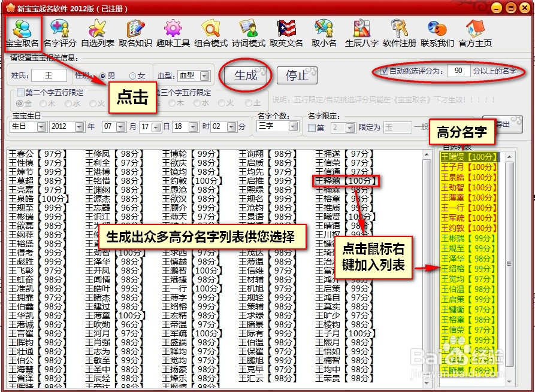Click the 姓氏 input field
Viewport: 535px width, 392px height.
[x=49, y=75]
